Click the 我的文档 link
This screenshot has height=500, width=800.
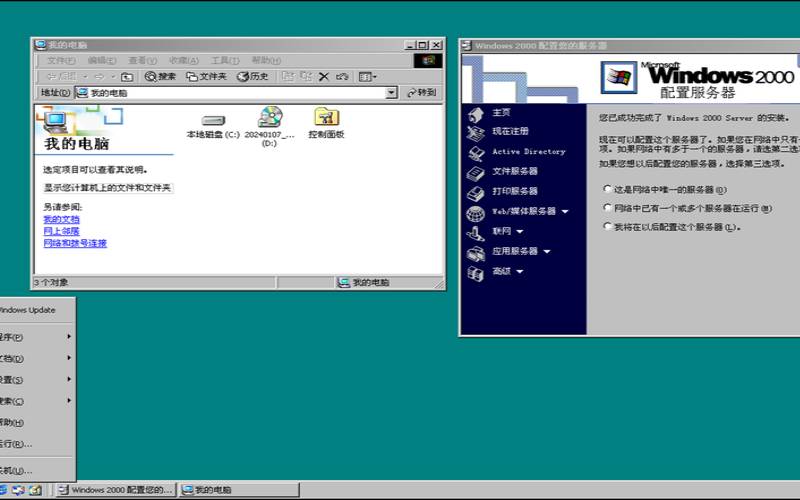tap(61, 219)
